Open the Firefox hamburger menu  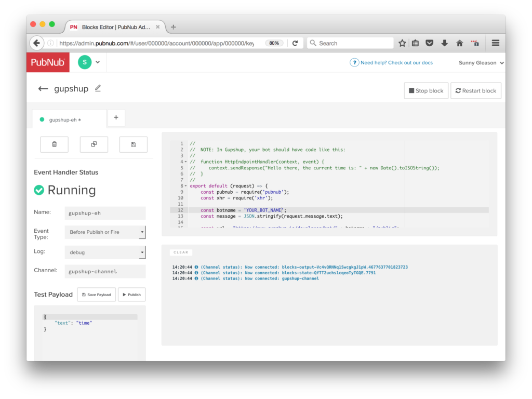point(496,43)
